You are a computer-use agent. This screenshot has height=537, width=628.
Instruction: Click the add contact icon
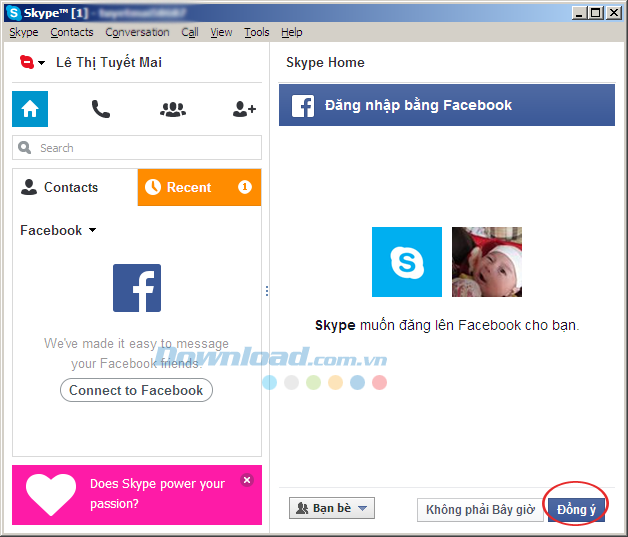(244, 109)
